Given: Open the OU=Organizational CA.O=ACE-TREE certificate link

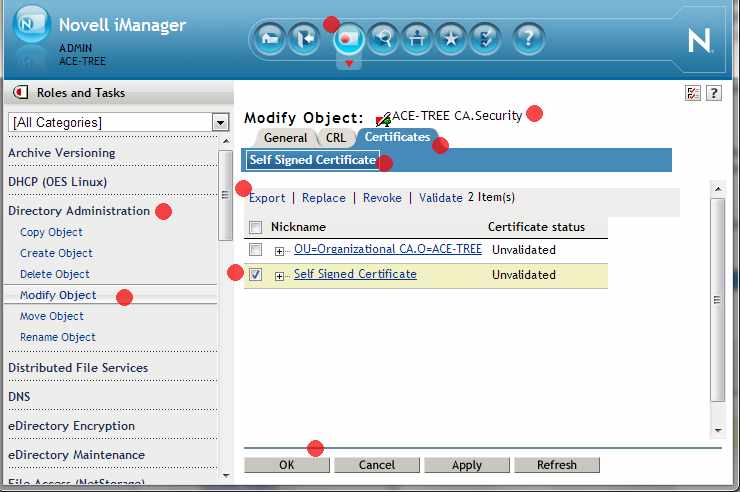Looking at the screenshot, I should click(388, 249).
